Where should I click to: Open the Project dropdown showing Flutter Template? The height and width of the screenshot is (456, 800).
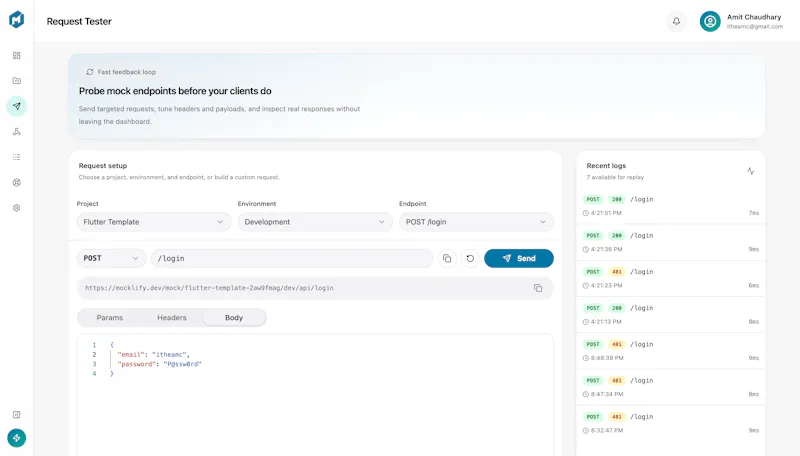click(x=154, y=222)
